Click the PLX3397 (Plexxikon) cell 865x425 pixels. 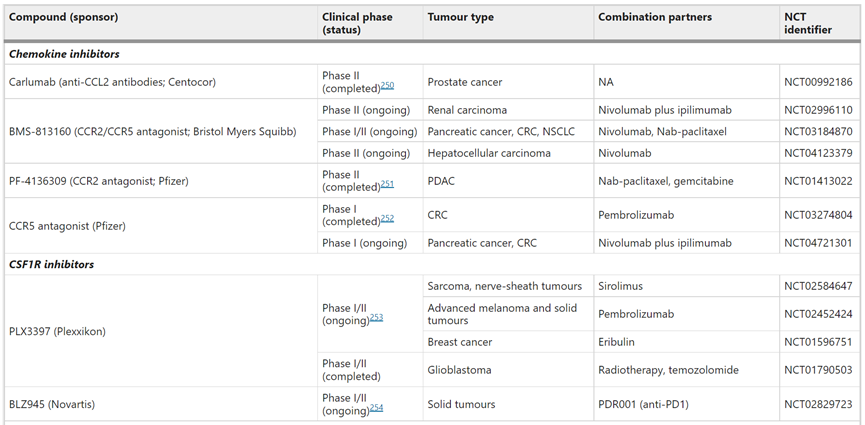[x=161, y=331]
